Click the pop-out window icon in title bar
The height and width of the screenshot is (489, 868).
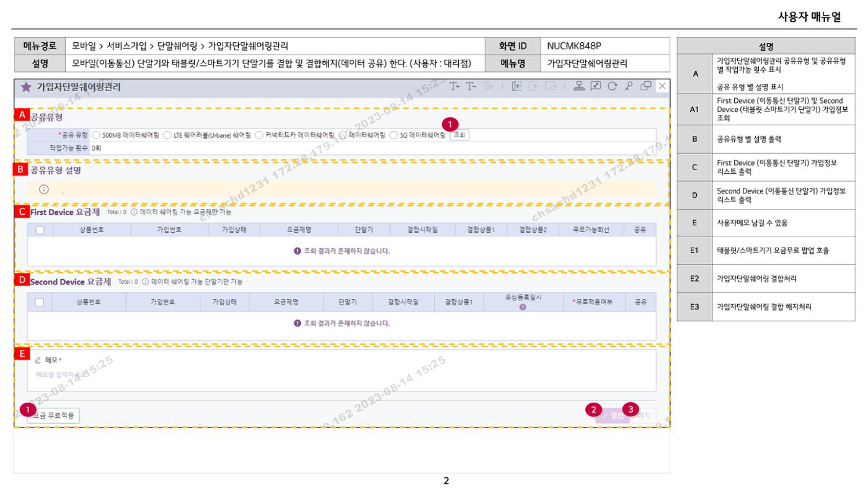646,86
